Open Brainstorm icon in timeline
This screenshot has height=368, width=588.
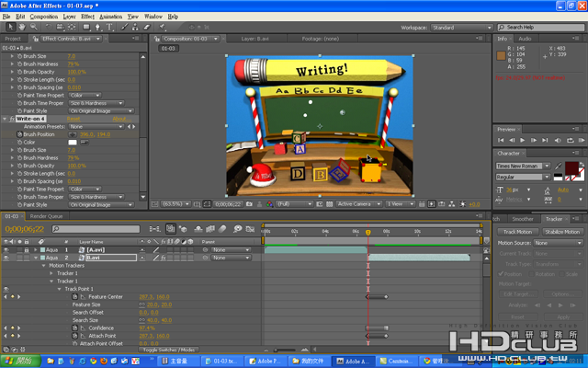[237, 229]
